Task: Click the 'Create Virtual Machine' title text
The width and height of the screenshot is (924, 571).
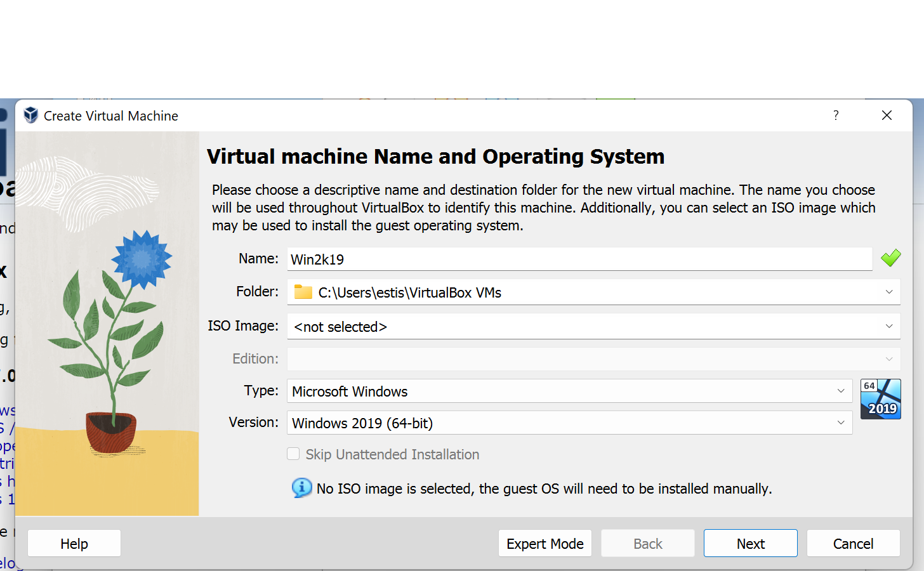Action: click(x=111, y=115)
